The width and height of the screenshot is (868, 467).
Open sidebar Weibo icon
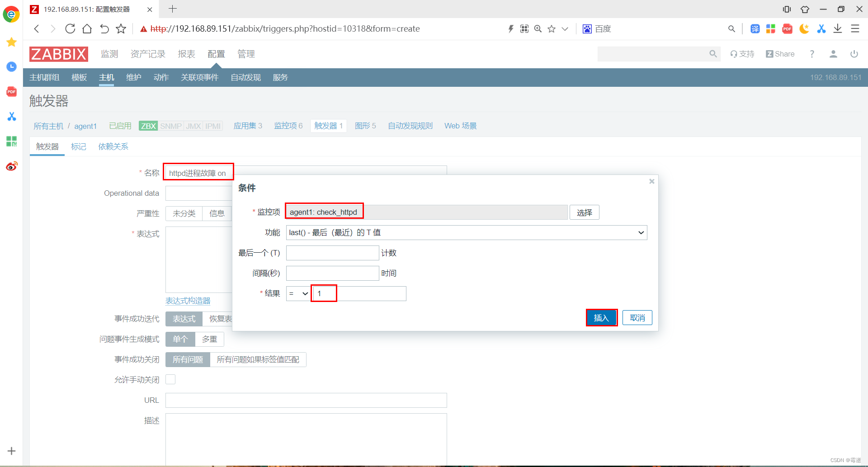12,166
